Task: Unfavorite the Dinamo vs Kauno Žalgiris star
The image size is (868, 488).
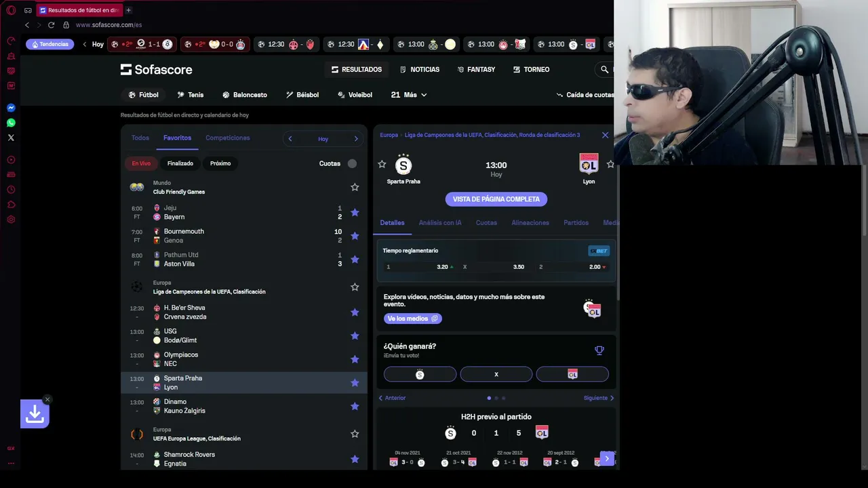Action: (355, 406)
